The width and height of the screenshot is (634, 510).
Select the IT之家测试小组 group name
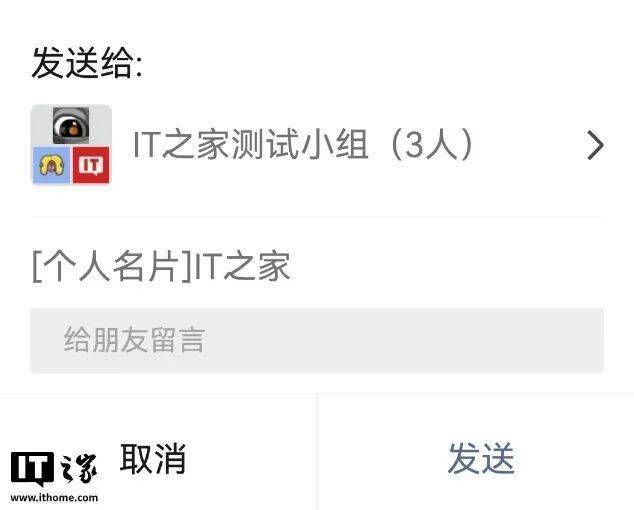pos(251,144)
